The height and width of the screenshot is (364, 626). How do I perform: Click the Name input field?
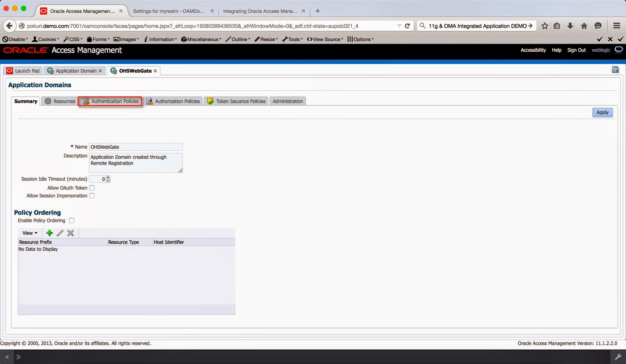[x=136, y=147]
